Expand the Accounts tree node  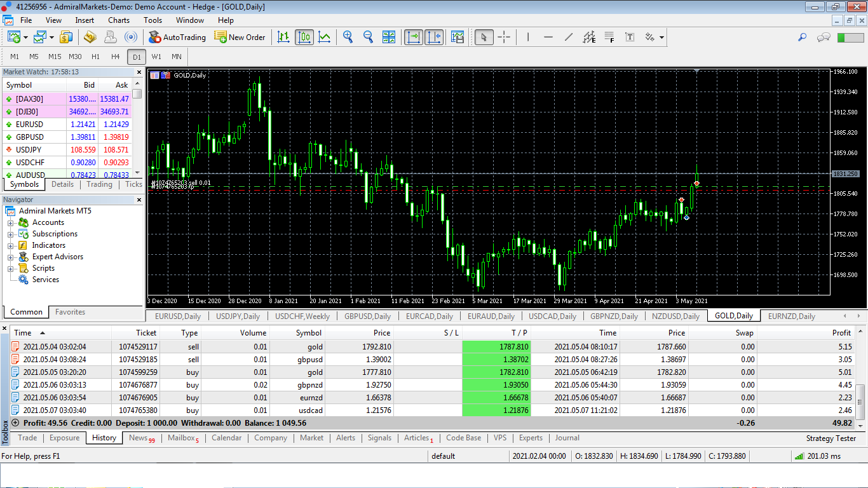tap(11, 223)
